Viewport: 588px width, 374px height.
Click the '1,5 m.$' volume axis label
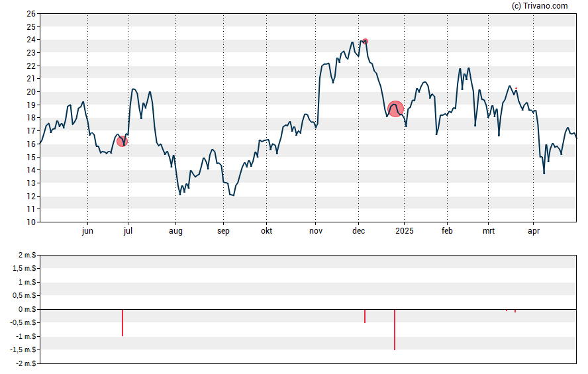24,269
